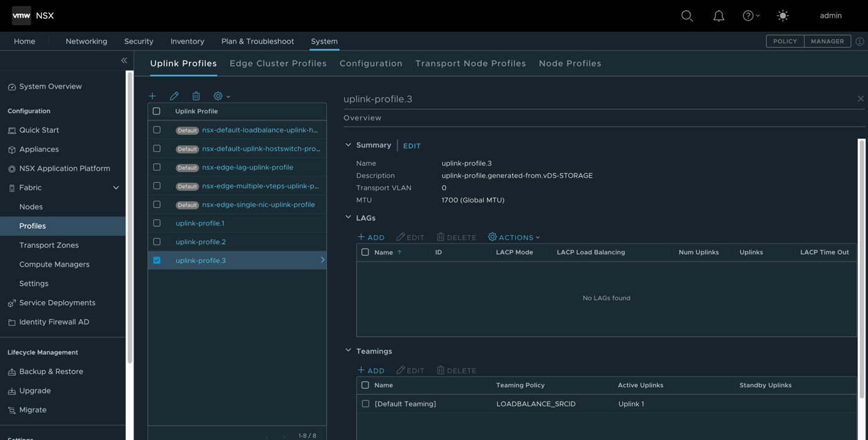Open the Node Profiles tab

(x=570, y=64)
